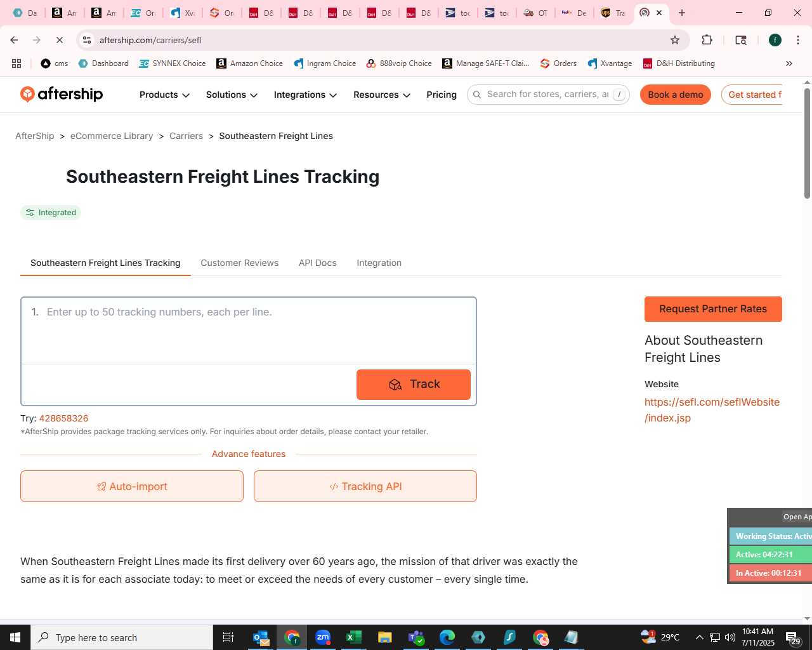Select the Southeastern Freight Lines Tracking tab
Image resolution: width=812 pixels, height=650 pixels.
[x=105, y=263]
